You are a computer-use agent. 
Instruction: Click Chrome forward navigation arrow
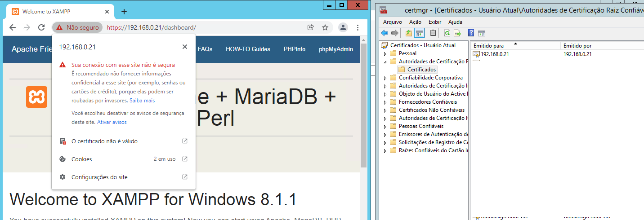pyautogui.click(x=27, y=27)
